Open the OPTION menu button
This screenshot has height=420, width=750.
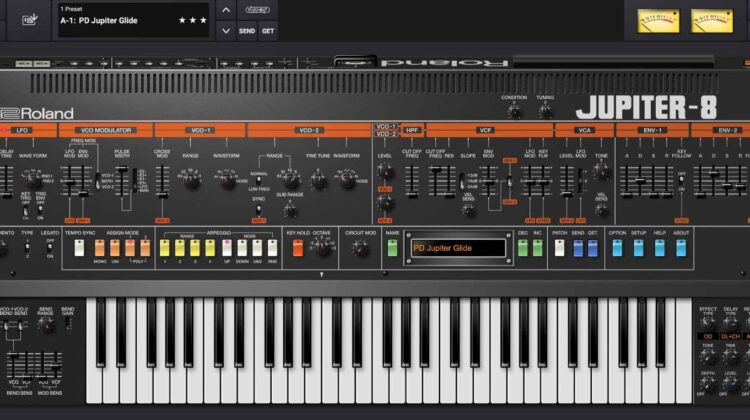(618, 248)
